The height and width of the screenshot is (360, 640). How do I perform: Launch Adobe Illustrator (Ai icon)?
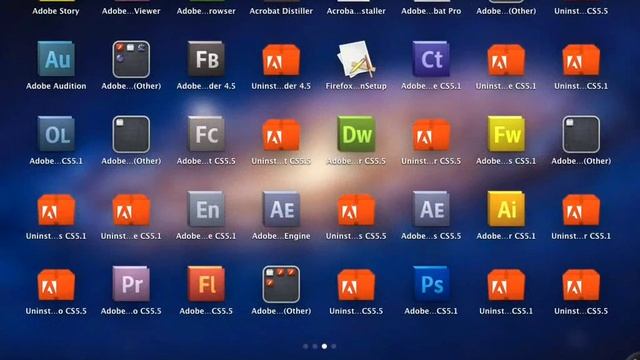point(506,209)
